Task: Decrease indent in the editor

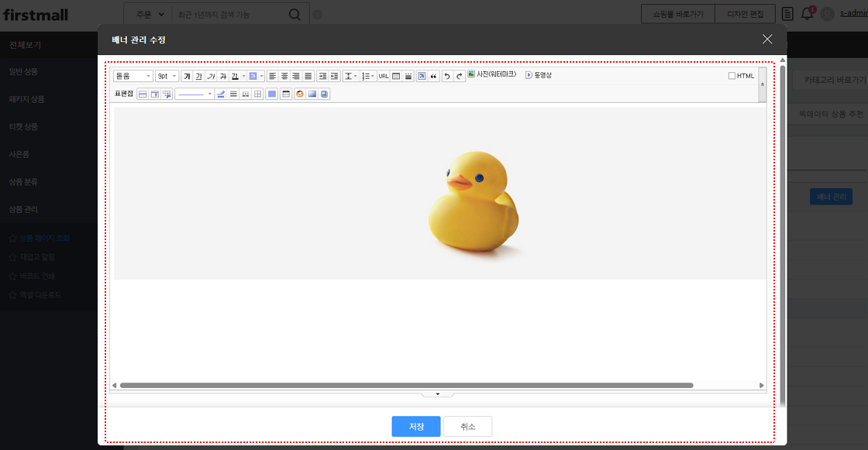Action: point(334,77)
